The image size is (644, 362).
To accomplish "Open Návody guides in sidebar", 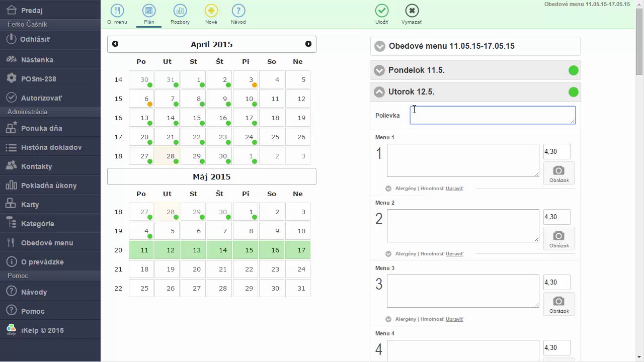I will click(50, 292).
